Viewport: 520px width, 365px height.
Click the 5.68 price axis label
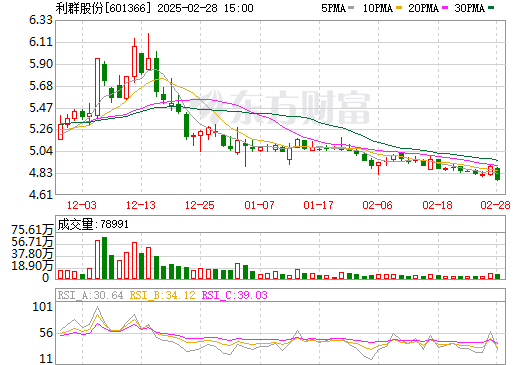(41, 86)
